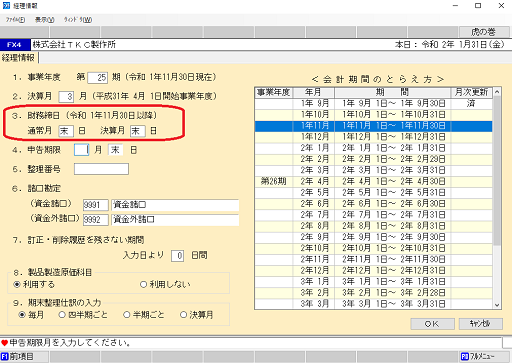
Task: Click the 通常月 closing day field
Action: point(66,131)
